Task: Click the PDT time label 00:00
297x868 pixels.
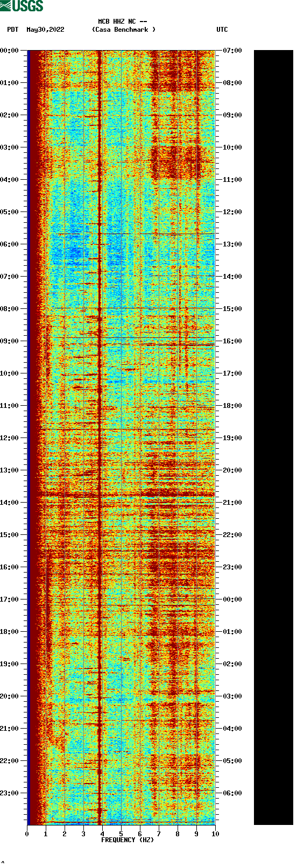Action: (x=10, y=51)
